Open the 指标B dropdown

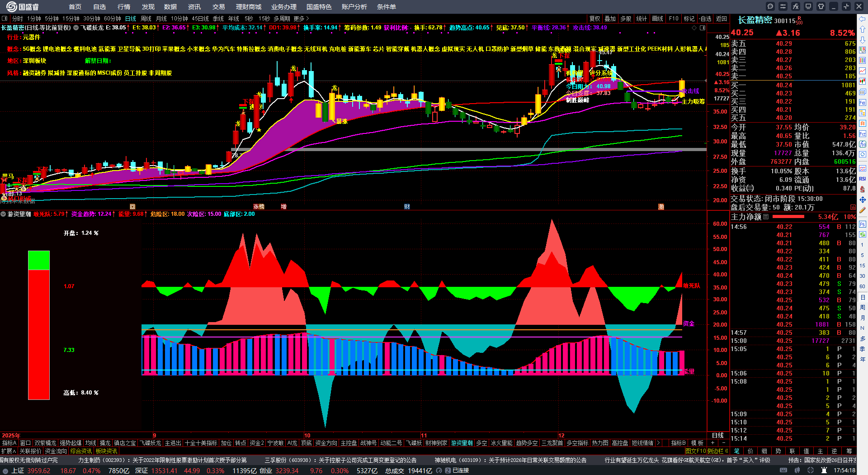[678, 443]
